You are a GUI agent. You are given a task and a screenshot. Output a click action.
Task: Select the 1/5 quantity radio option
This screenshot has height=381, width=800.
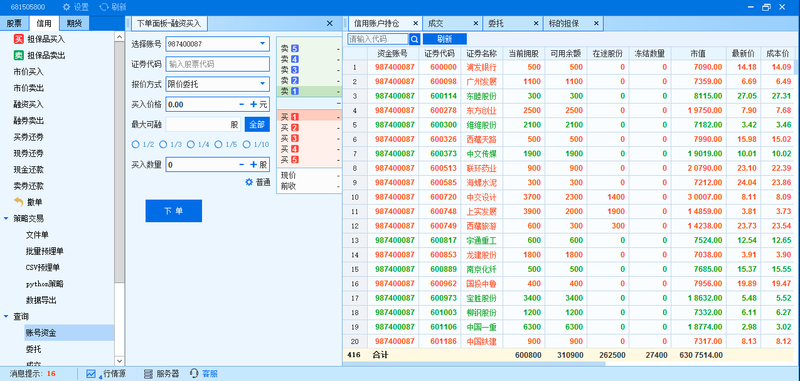pos(218,144)
